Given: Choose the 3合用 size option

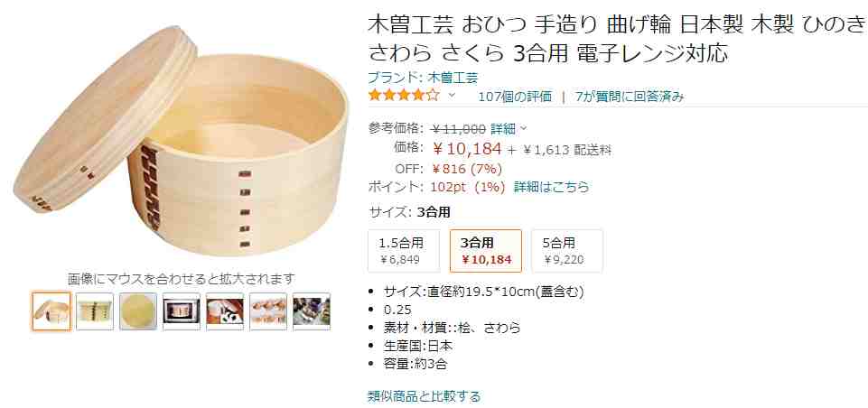Looking at the screenshot, I should coord(485,251).
